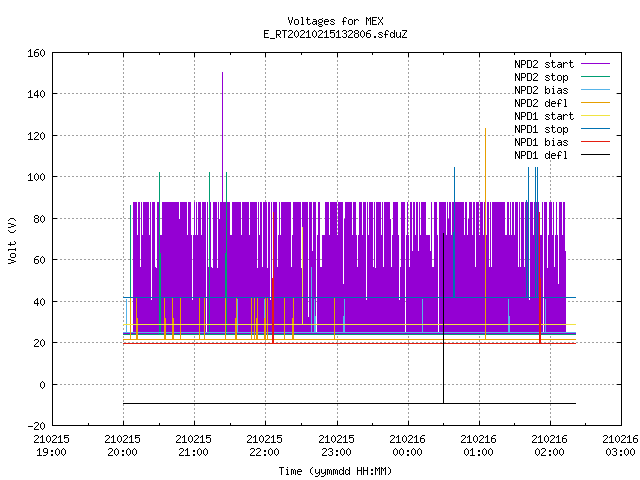Click the 210216 03:00 x-axis tick label
The height and width of the screenshot is (480, 640).
point(620,446)
